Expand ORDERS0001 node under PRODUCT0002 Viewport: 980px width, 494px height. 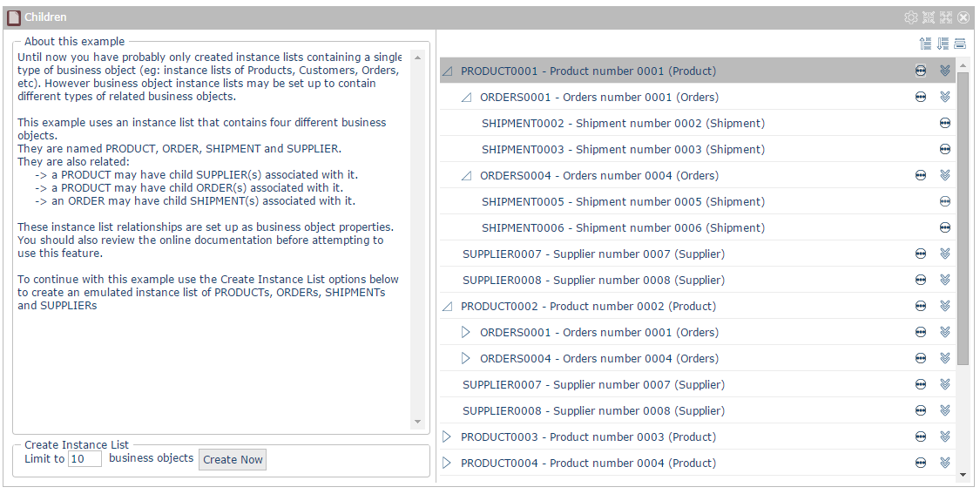(466, 333)
